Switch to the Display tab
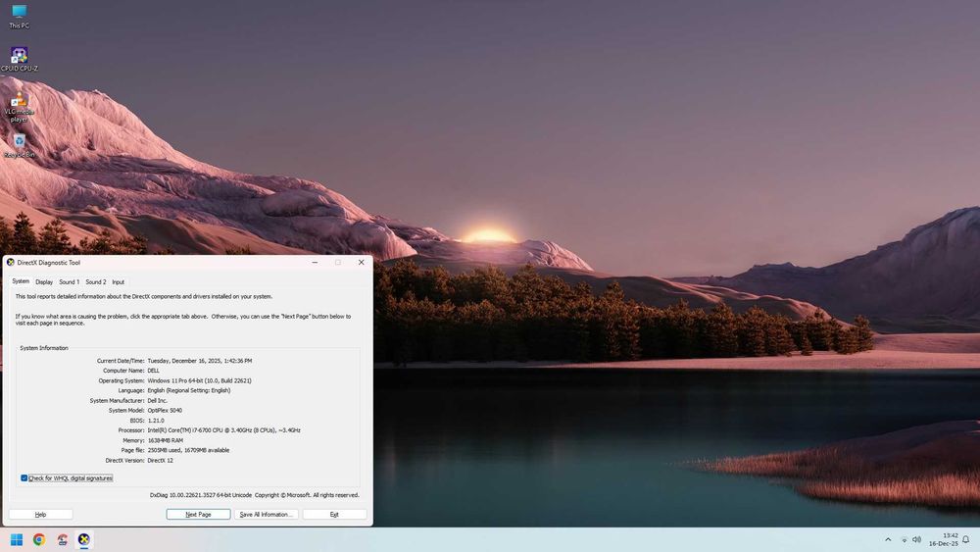980x552 pixels. [44, 282]
